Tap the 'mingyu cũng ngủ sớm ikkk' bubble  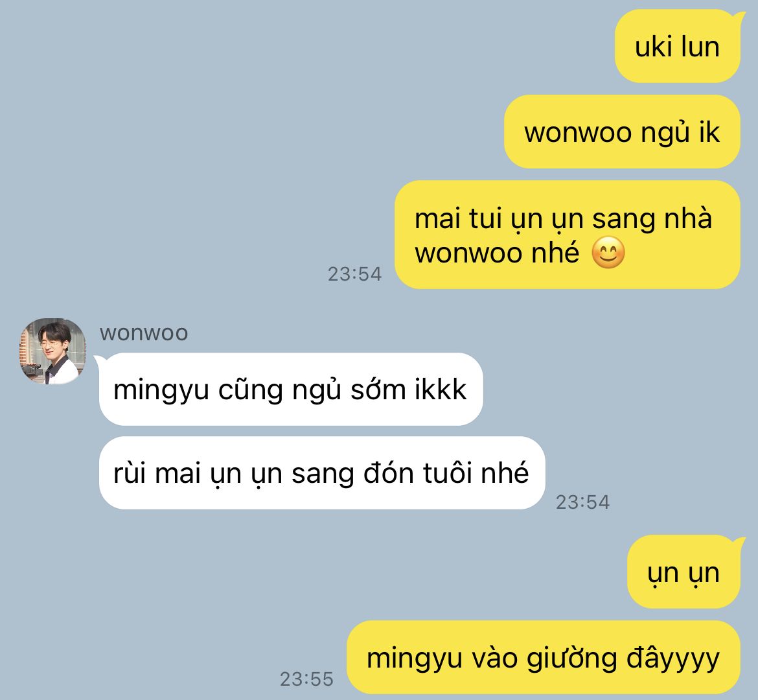coord(290,390)
